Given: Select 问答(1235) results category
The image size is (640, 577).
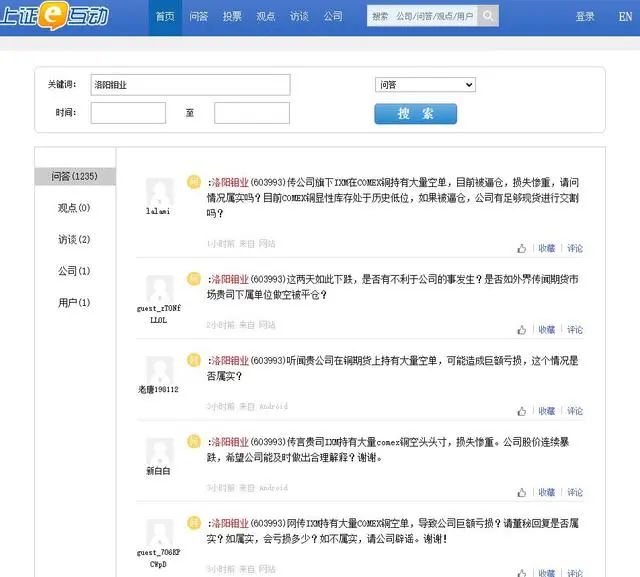Looking at the screenshot, I should point(75,176).
